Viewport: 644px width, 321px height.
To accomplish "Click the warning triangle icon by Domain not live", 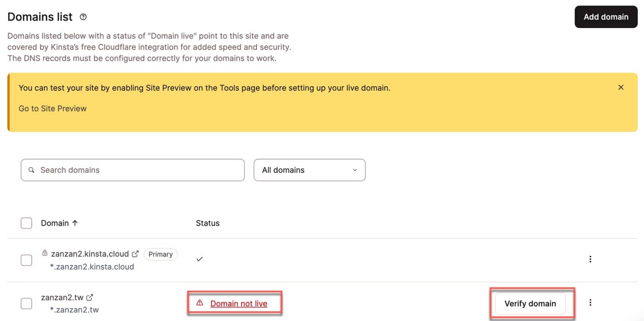I will (x=200, y=303).
